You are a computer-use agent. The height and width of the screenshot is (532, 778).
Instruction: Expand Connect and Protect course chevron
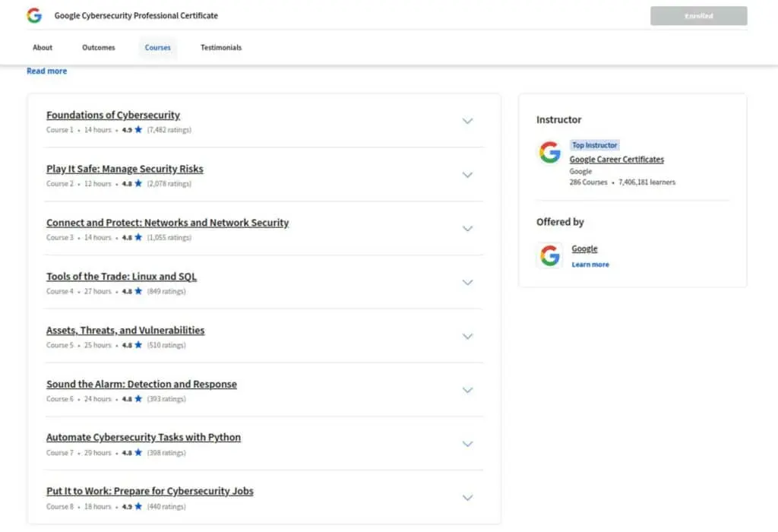click(467, 229)
